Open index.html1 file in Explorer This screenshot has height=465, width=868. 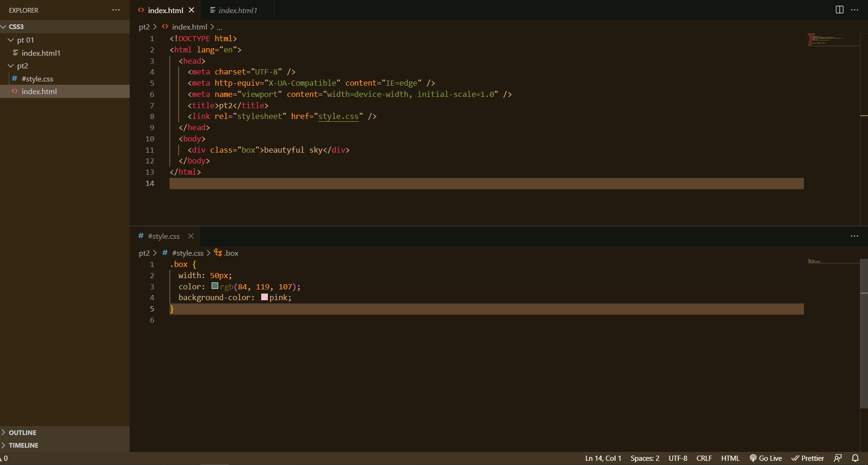pyautogui.click(x=65, y=53)
